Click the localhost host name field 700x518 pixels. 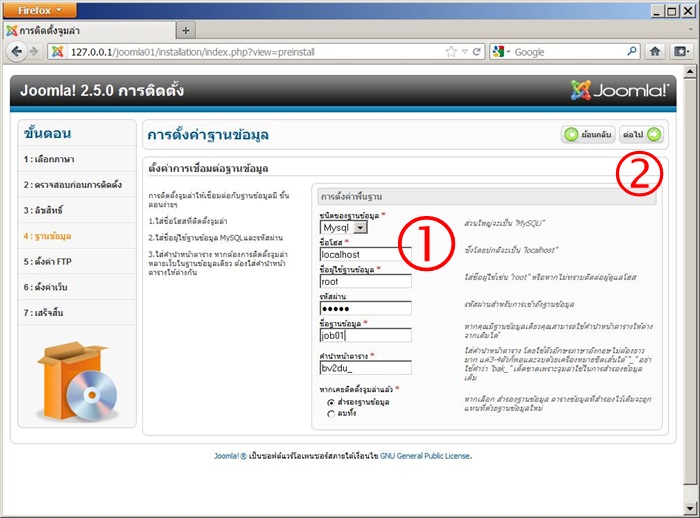click(365, 255)
